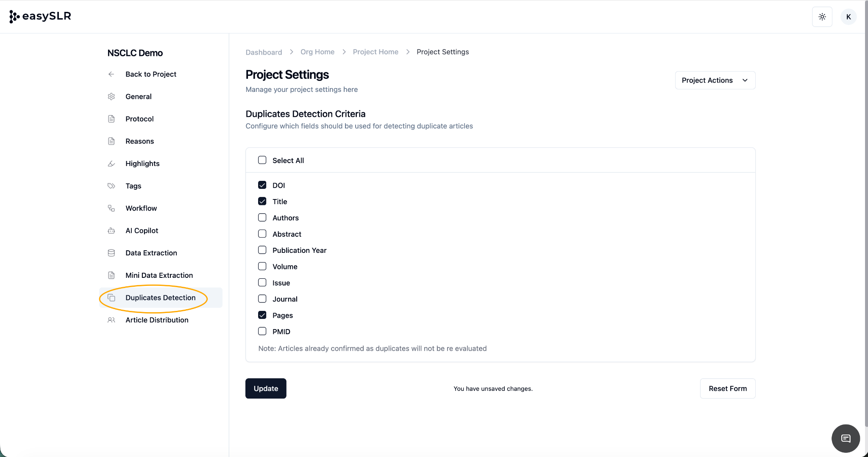Click the Data Extraction database icon

click(x=111, y=253)
